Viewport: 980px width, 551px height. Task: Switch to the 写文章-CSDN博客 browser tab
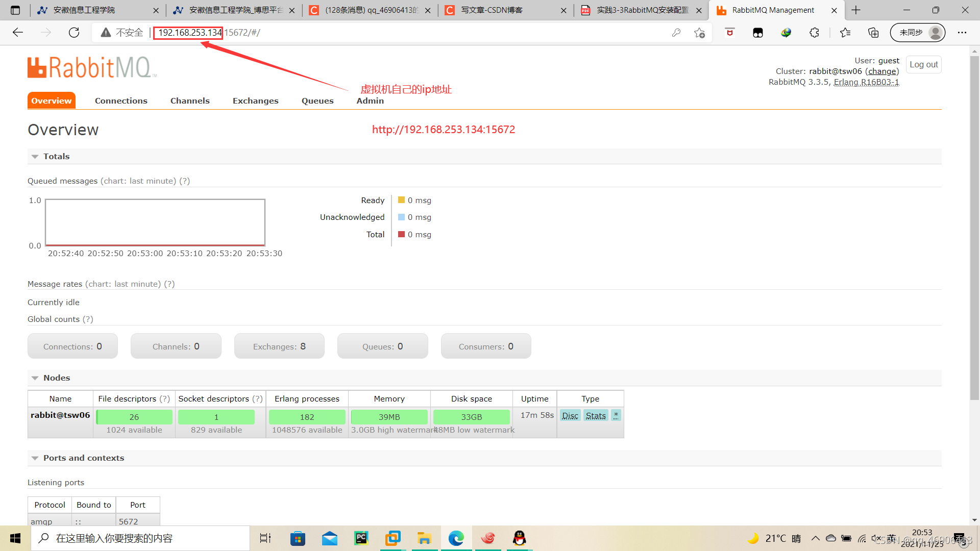(x=491, y=10)
